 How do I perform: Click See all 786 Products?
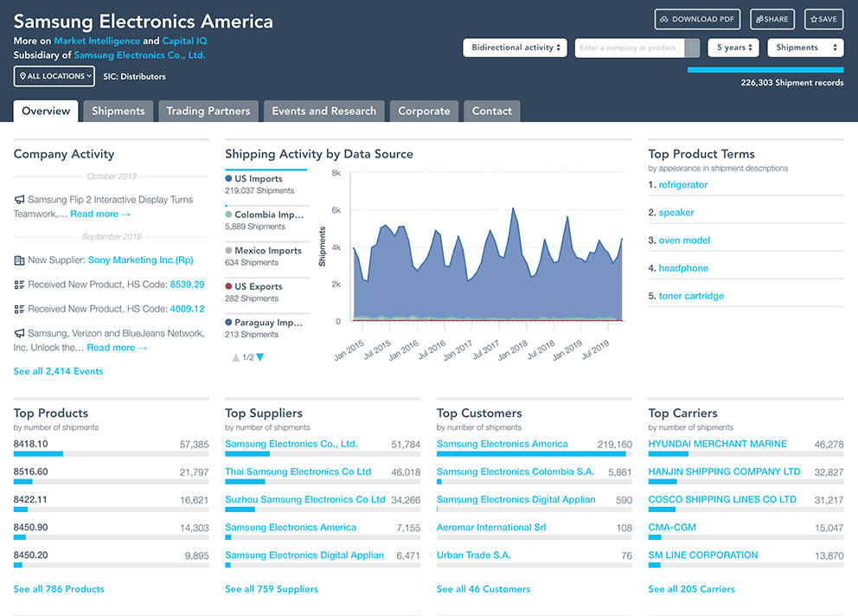[59, 589]
